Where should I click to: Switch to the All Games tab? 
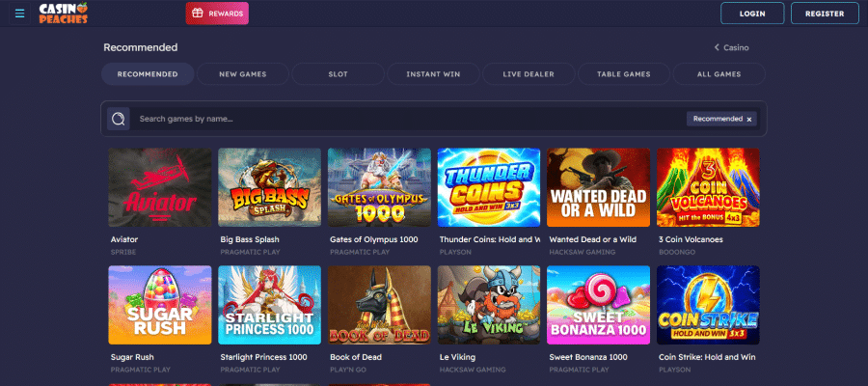719,73
